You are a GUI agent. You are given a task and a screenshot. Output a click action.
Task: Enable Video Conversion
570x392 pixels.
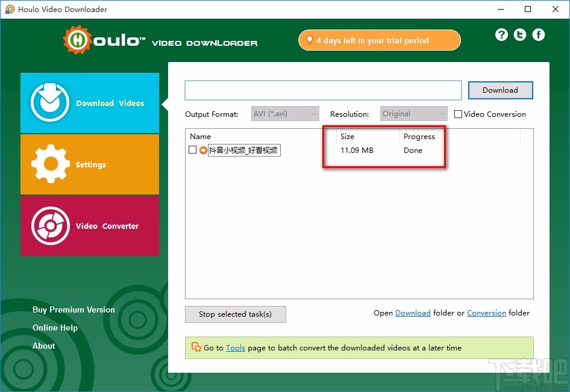(458, 114)
